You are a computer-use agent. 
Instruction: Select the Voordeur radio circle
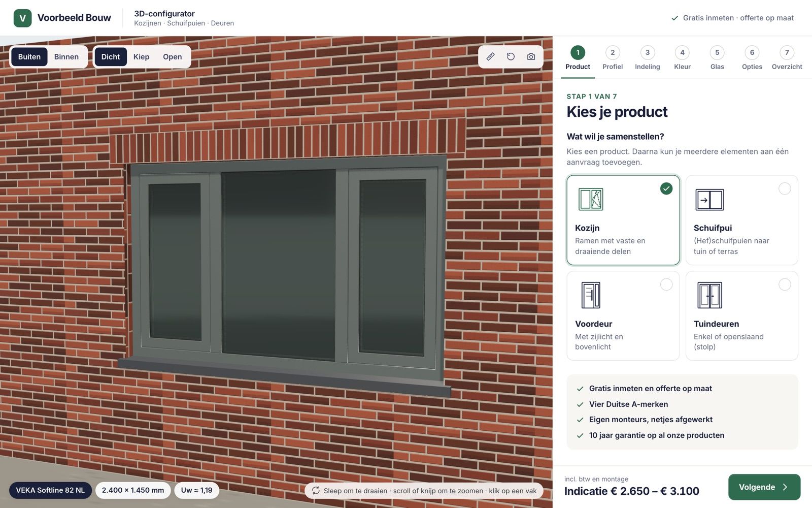click(x=666, y=284)
